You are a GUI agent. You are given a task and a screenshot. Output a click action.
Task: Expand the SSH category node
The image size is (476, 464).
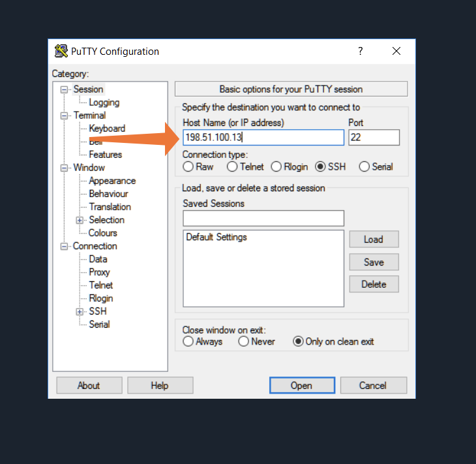click(80, 311)
